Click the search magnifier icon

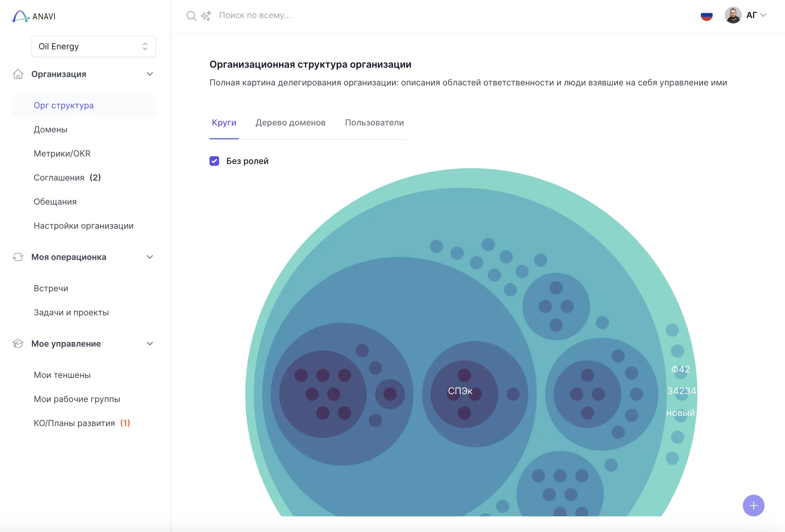point(191,16)
